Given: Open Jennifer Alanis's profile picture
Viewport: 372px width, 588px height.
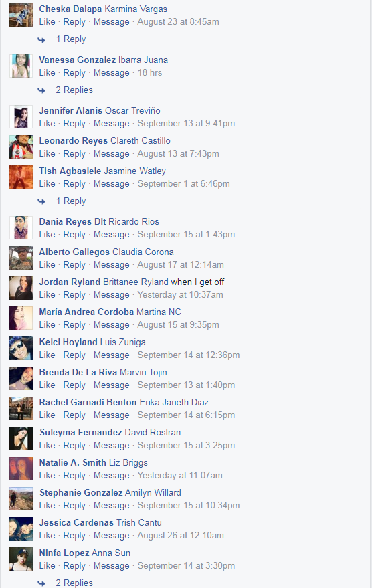Looking at the screenshot, I should click(x=21, y=117).
